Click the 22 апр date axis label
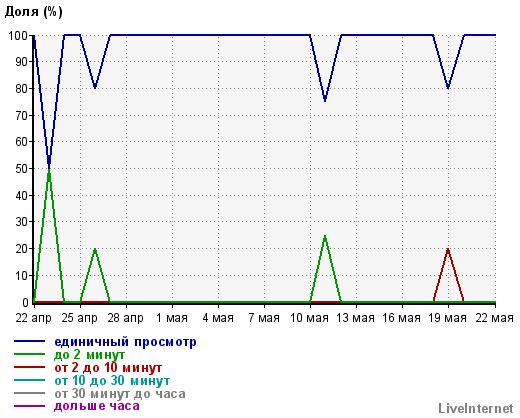This screenshot has height=418, width=520. [33, 318]
